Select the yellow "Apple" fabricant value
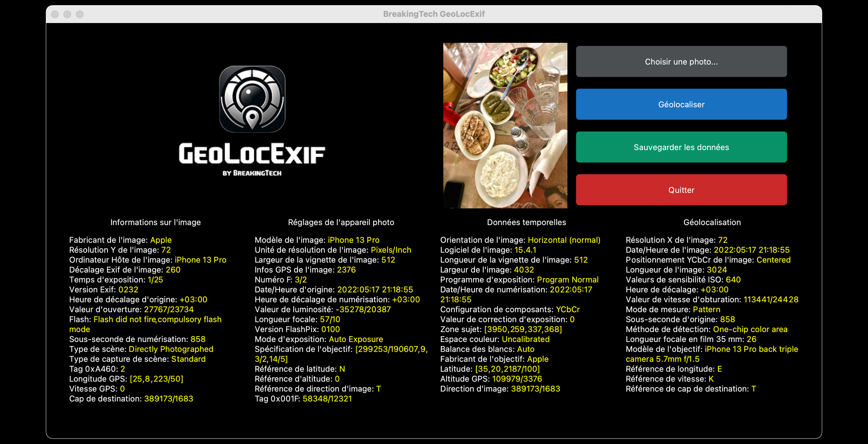The image size is (868, 444). tap(161, 240)
